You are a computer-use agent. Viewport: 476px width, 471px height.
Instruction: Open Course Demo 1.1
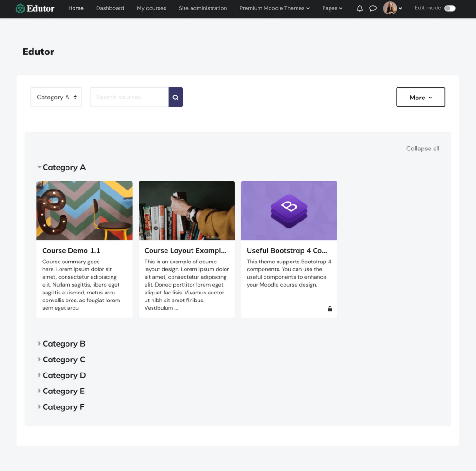click(71, 250)
